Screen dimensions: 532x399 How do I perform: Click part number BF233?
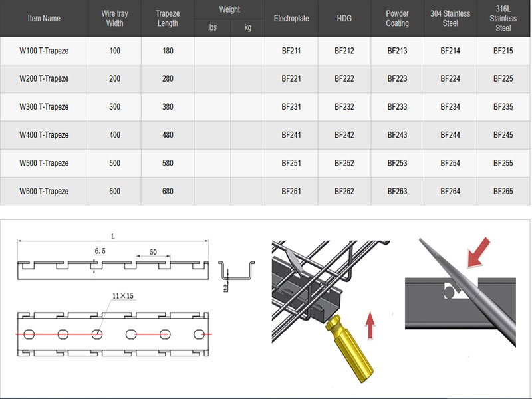tap(397, 107)
